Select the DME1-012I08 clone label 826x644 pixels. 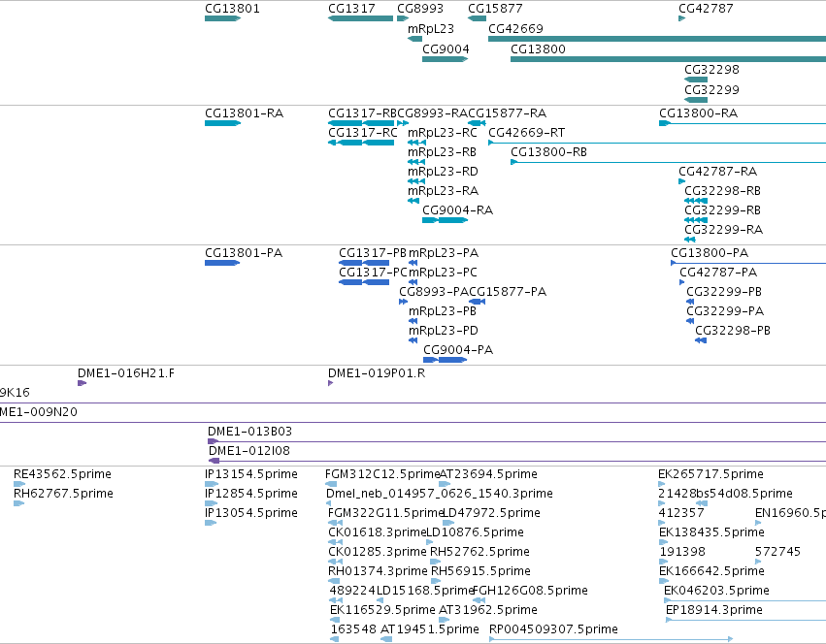click(249, 451)
